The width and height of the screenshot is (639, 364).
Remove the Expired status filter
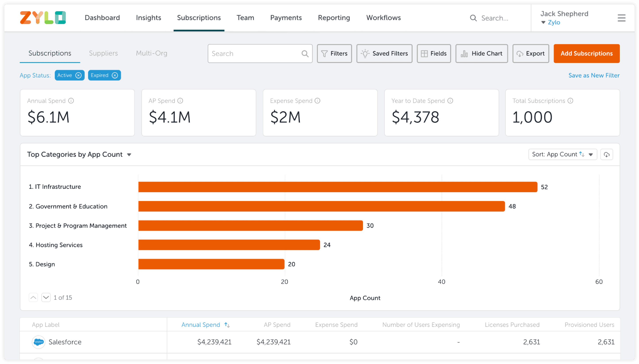point(115,75)
